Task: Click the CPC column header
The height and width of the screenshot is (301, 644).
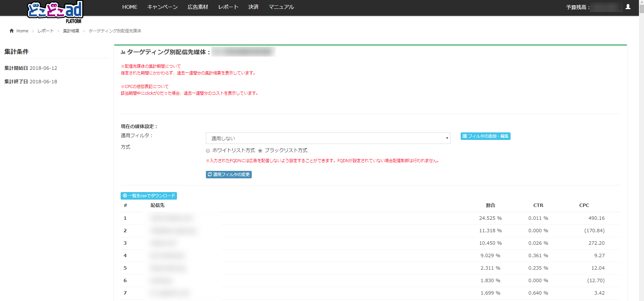Action: coord(584,205)
